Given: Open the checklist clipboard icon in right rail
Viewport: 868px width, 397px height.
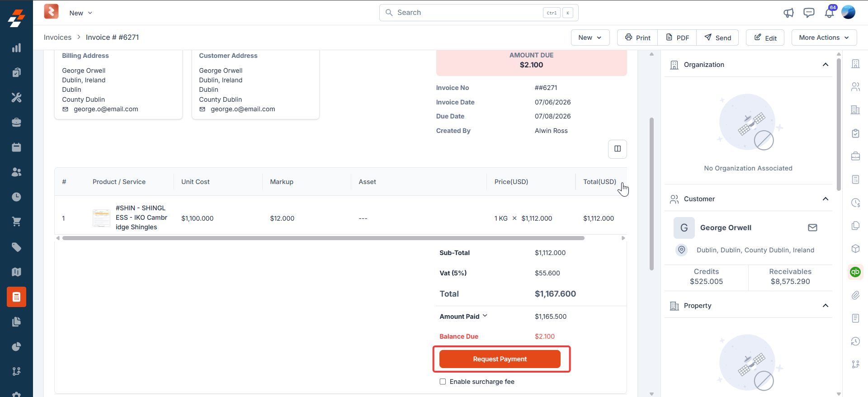Looking at the screenshot, I should point(855,133).
